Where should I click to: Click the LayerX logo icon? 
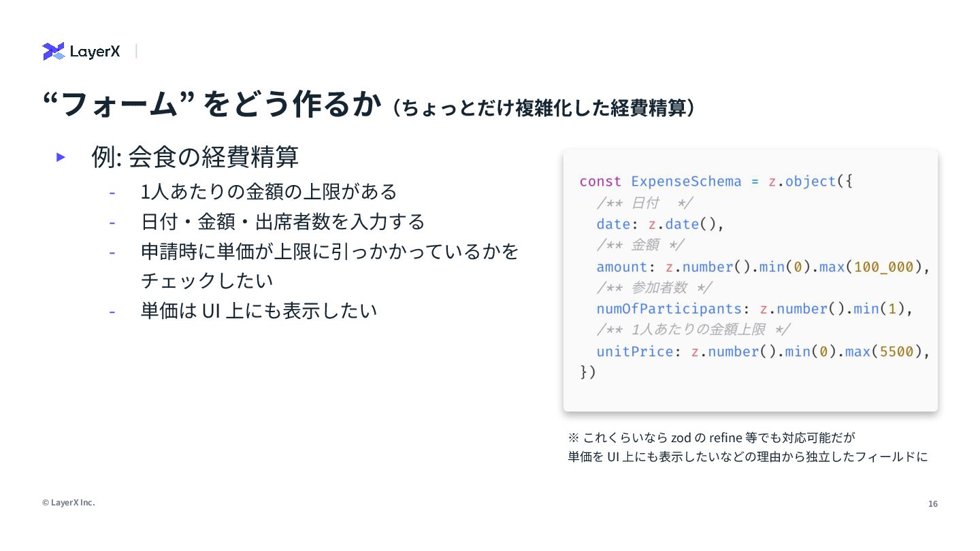[x=54, y=51]
